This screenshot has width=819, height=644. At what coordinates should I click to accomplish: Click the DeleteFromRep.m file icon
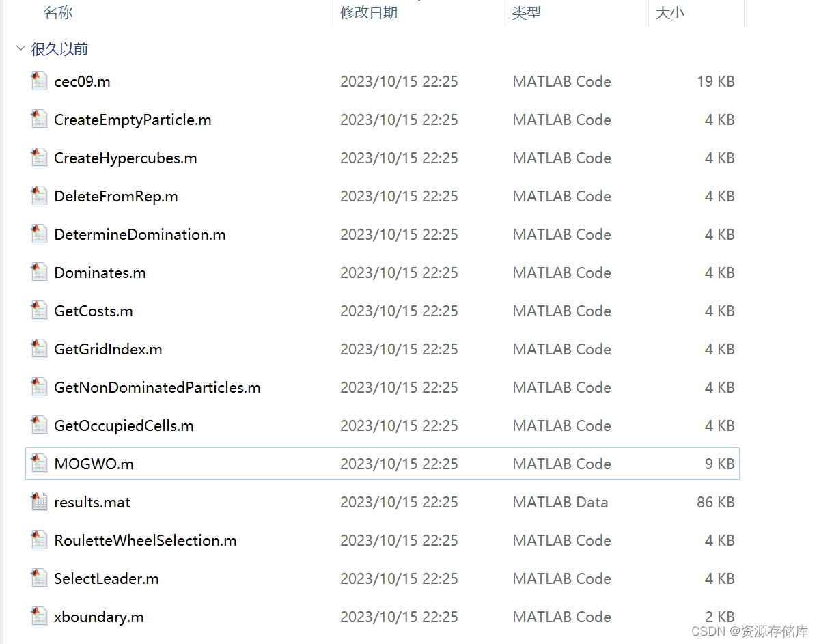(x=39, y=195)
